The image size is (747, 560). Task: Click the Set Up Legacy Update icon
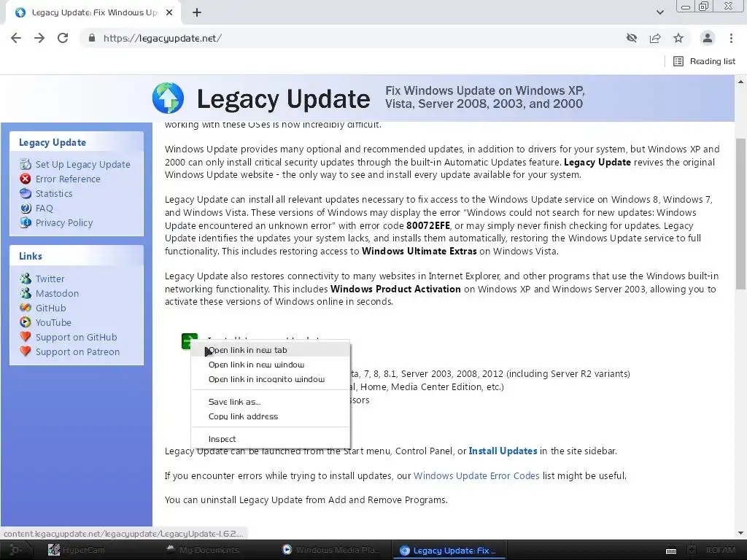(x=26, y=164)
